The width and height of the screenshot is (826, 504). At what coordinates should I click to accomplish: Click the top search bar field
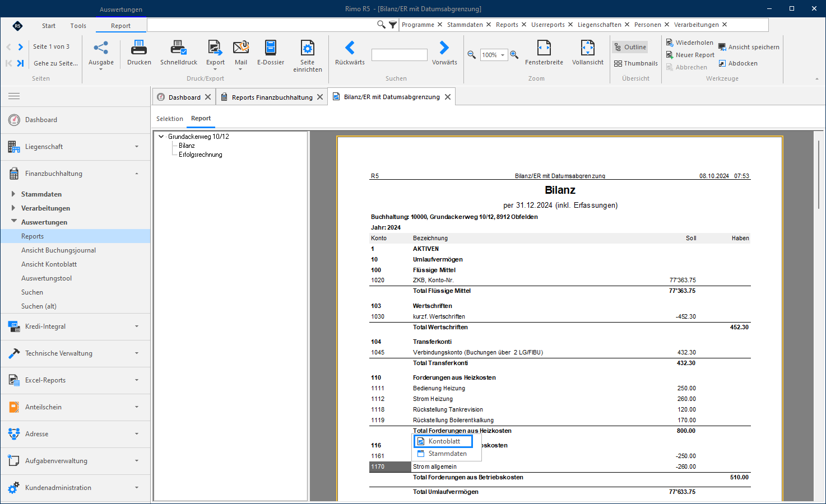tap(262, 25)
